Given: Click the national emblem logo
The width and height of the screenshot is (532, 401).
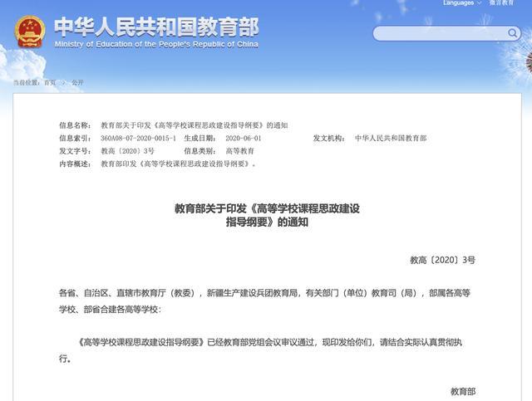Looking at the screenshot, I should click(31, 31).
